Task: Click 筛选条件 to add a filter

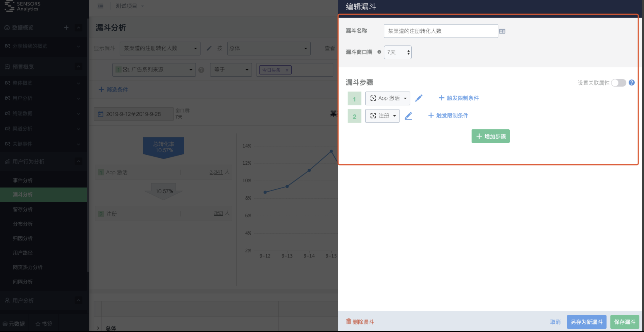Action: point(113,90)
